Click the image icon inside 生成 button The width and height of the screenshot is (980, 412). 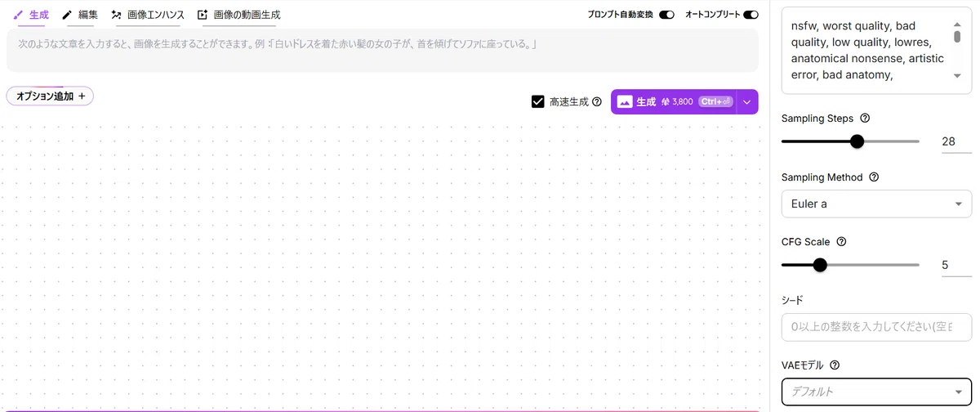click(625, 102)
